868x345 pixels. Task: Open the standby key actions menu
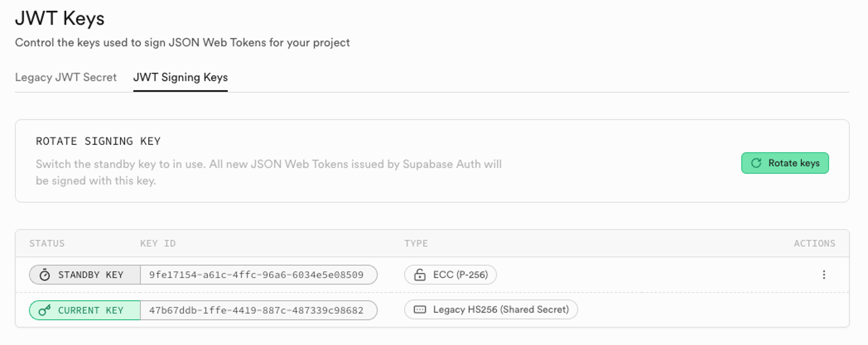pyautogui.click(x=823, y=275)
